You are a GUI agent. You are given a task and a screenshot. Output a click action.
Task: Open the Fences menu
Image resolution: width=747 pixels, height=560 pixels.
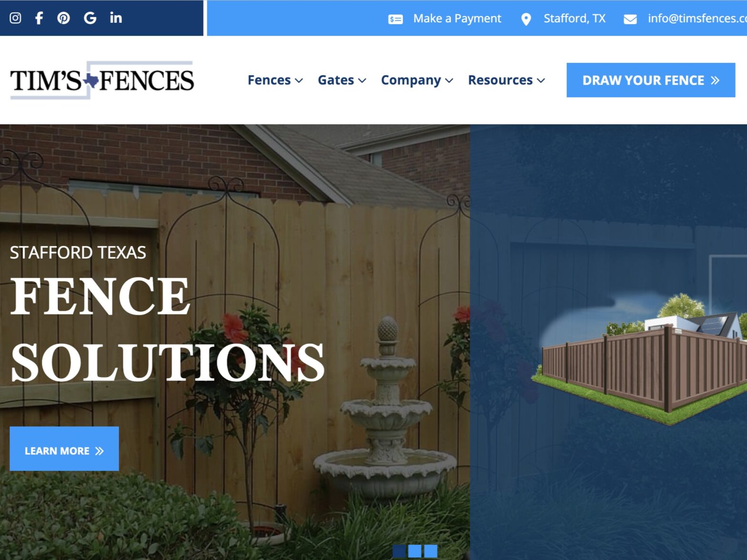pos(269,80)
